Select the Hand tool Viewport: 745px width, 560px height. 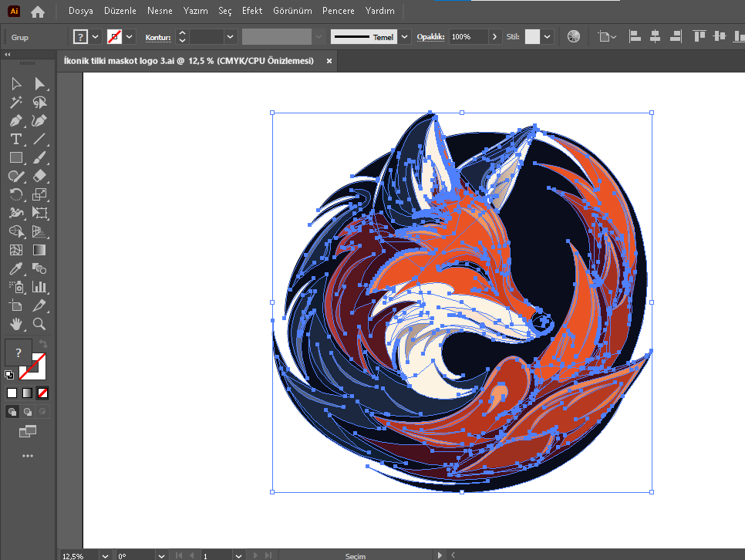(16, 324)
